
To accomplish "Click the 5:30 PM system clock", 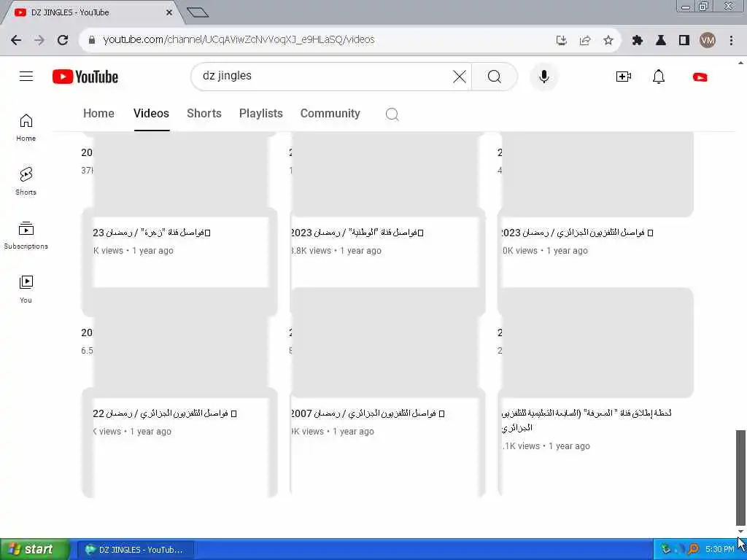I will click(x=719, y=550).
